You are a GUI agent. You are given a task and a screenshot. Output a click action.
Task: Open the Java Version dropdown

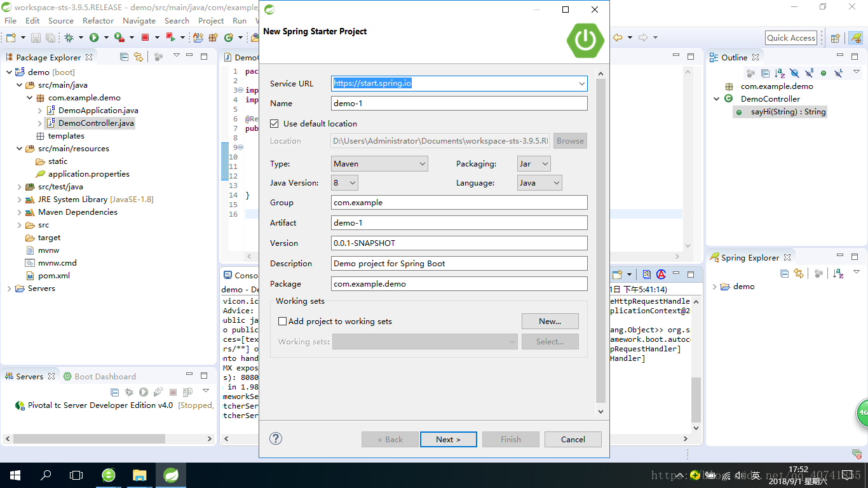(345, 183)
